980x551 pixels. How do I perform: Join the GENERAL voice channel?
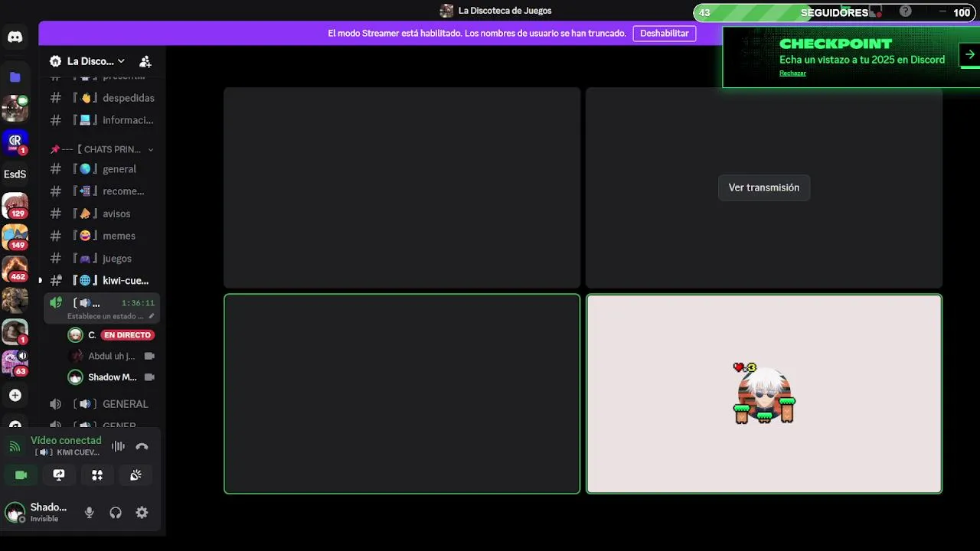pyautogui.click(x=102, y=404)
